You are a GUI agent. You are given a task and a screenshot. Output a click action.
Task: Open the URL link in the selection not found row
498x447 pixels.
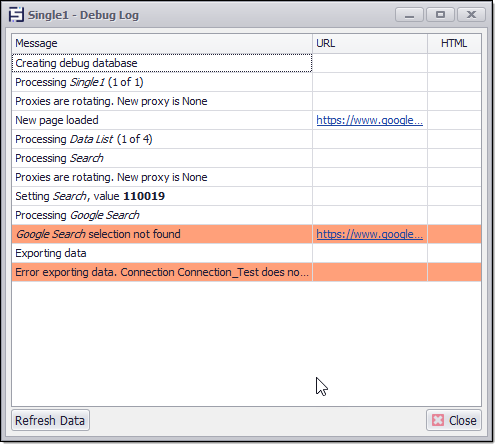(369, 234)
